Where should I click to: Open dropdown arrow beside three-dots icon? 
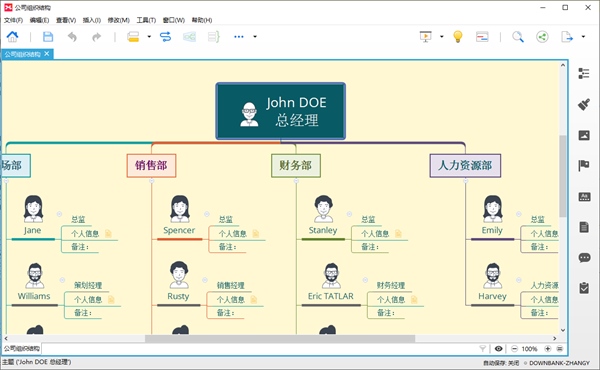click(x=255, y=37)
